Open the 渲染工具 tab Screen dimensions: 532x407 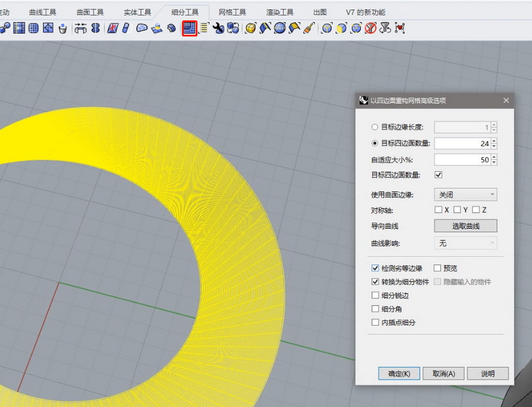280,12
